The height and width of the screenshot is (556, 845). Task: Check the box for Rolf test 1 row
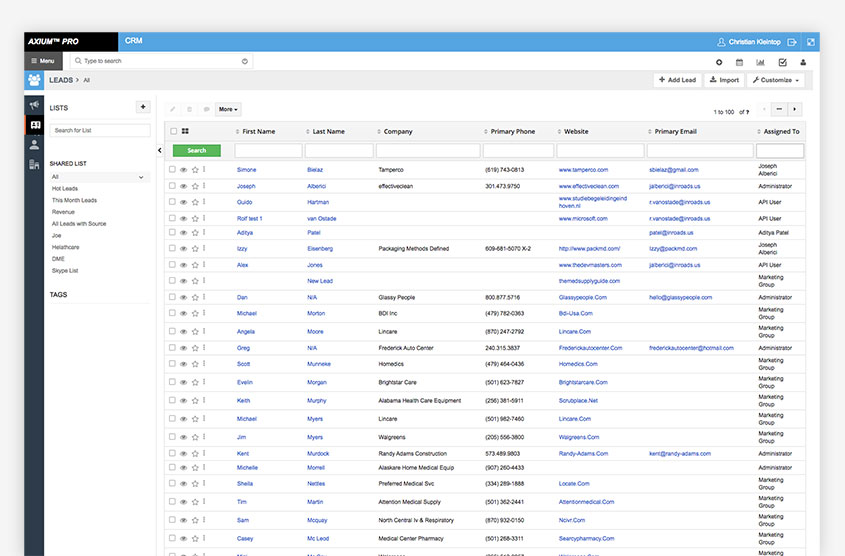coord(172,218)
